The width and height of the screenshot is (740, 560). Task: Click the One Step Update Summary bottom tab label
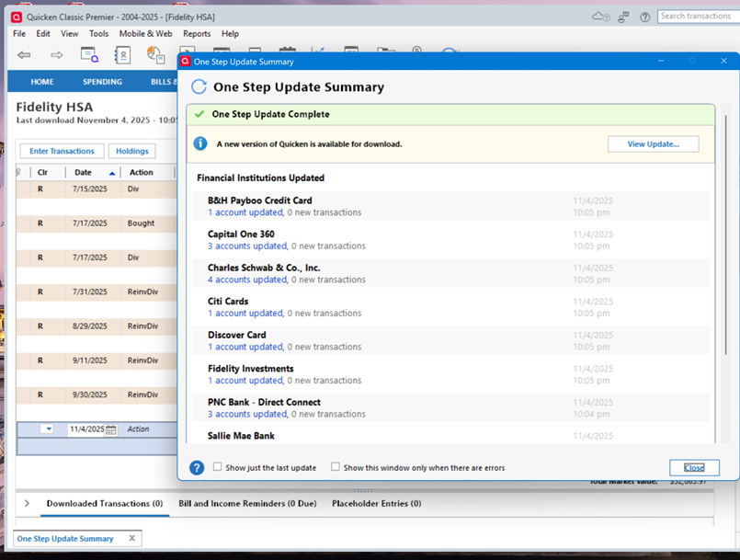[65, 538]
